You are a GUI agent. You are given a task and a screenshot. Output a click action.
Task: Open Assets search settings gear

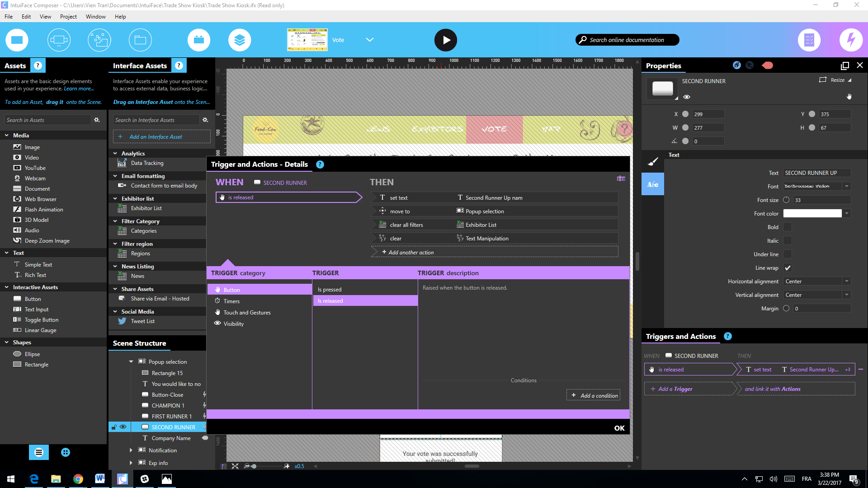pos(97,120)
